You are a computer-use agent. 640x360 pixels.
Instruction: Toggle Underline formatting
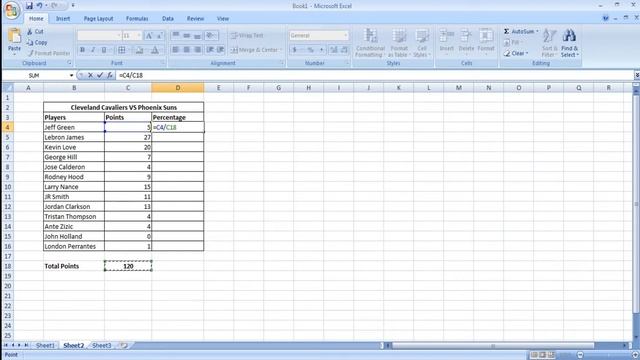coord(104,50)
